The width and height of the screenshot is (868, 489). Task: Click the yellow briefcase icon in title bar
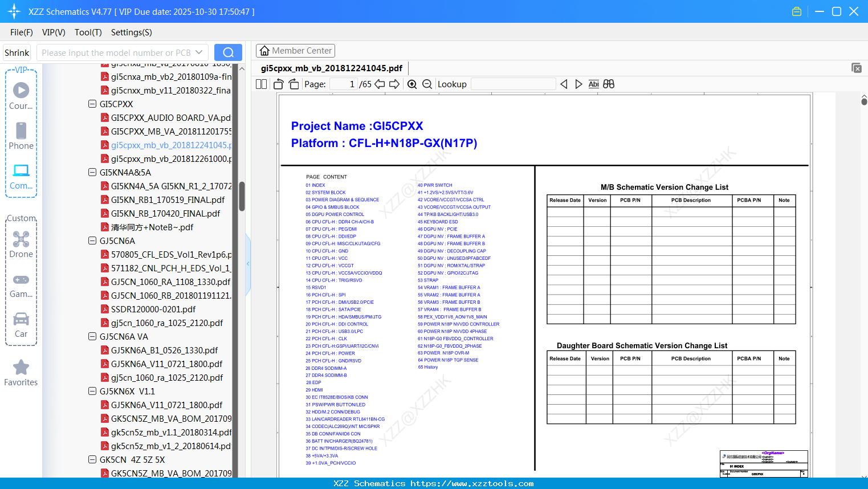pos(797,11)
